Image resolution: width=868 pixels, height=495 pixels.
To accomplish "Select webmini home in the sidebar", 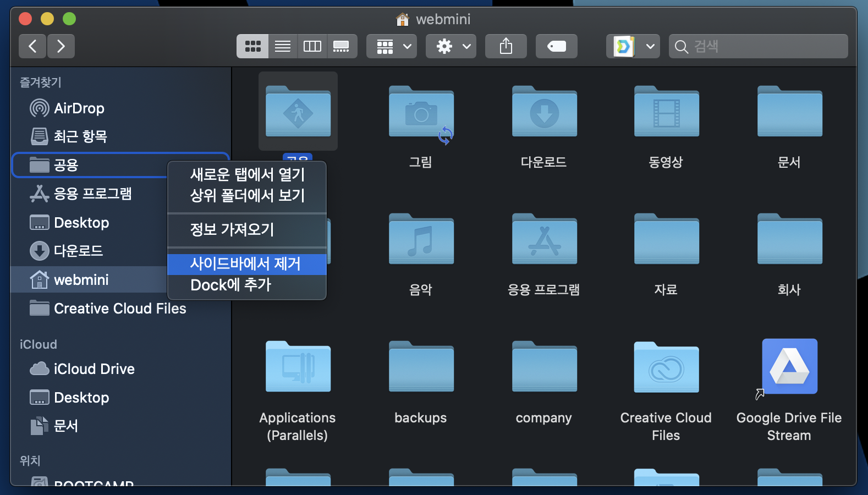I will click(x=90, y=280).
